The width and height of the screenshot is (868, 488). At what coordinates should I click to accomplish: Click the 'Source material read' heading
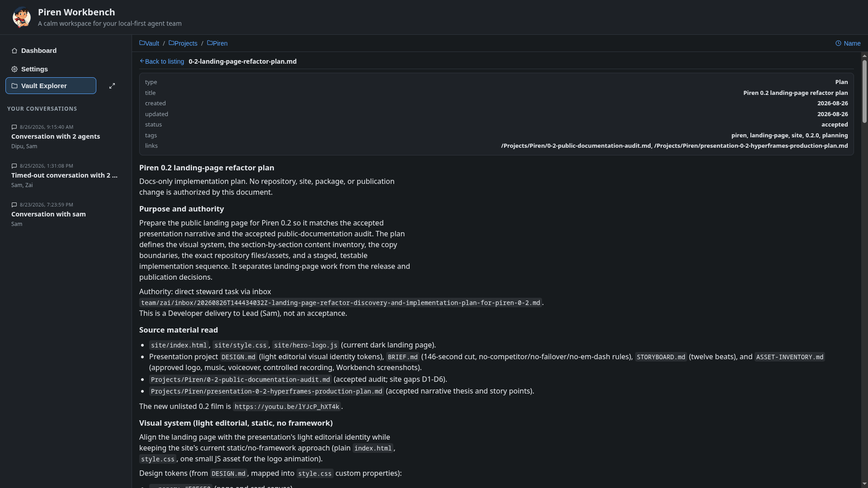click(x=179, y=330)
